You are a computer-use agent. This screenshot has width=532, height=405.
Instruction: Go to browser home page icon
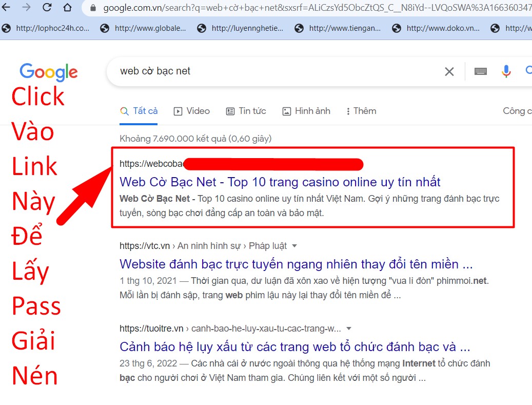click(68, 7)
